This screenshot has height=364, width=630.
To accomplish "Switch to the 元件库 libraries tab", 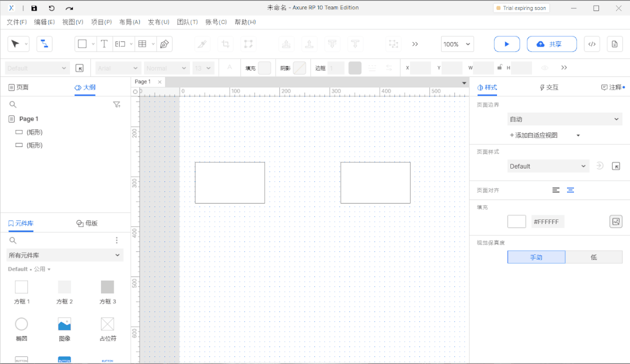I will point(20,223).
